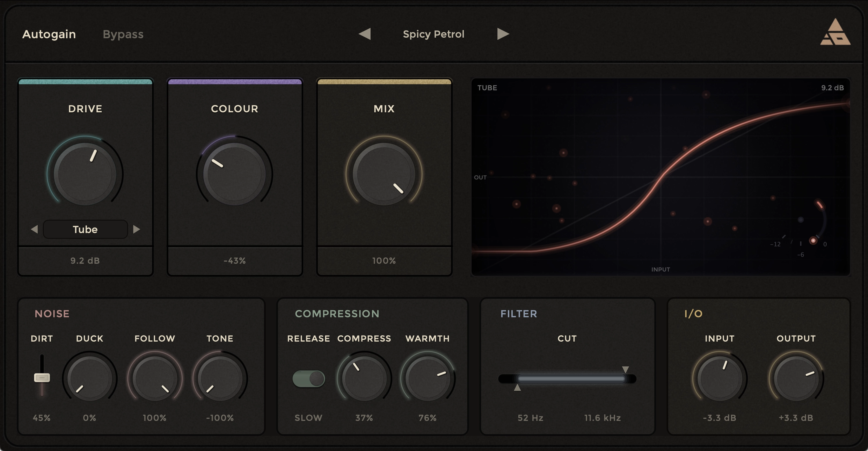Open the Spicy Petrol preset name menu
The image size is (868, 451).
433,34
